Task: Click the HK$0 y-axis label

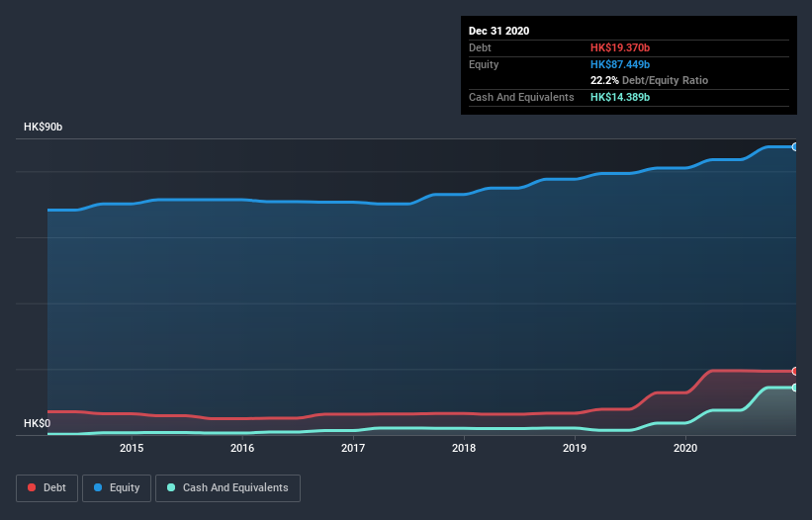Action: pos(38,423)
